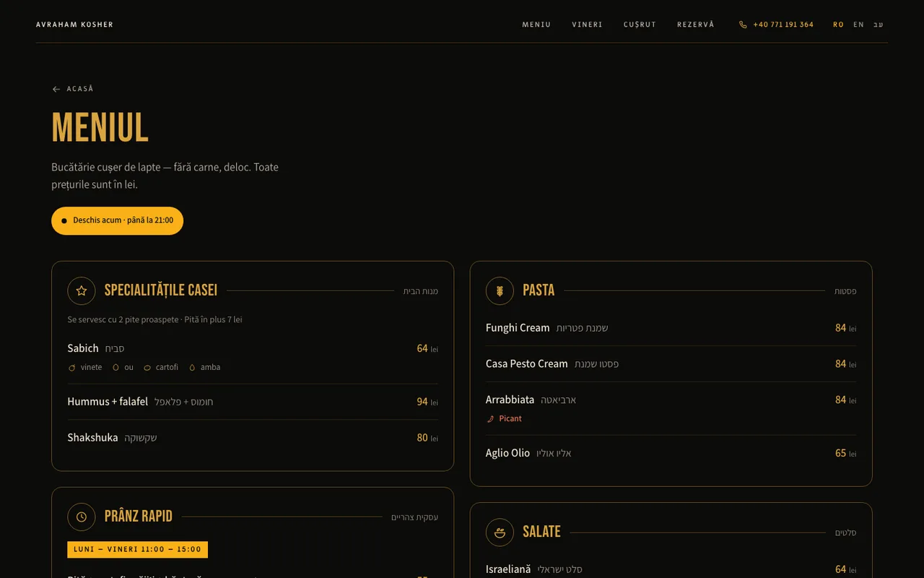Screen dimensions: 924x578
Task: Select the Arrabbiata pasta item
Action: tap(671, 408)
